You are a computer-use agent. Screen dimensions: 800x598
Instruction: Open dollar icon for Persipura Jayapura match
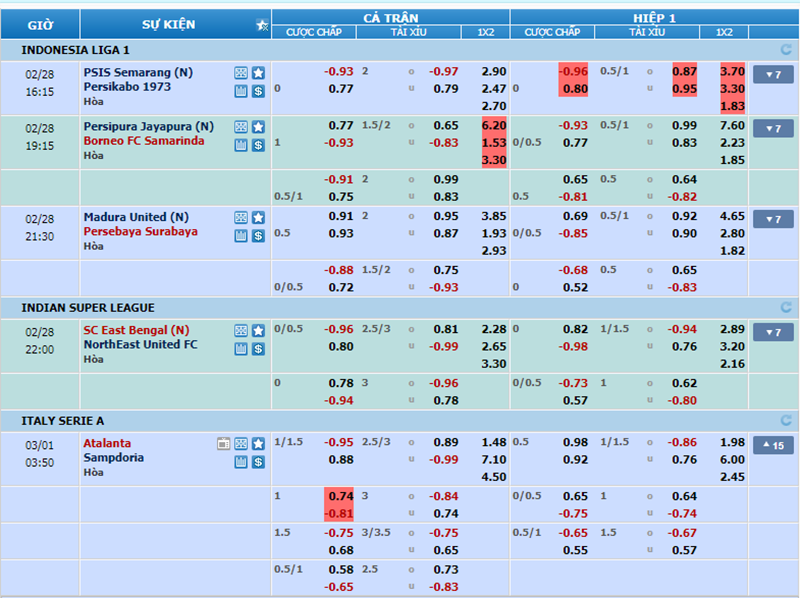[258, 145]
